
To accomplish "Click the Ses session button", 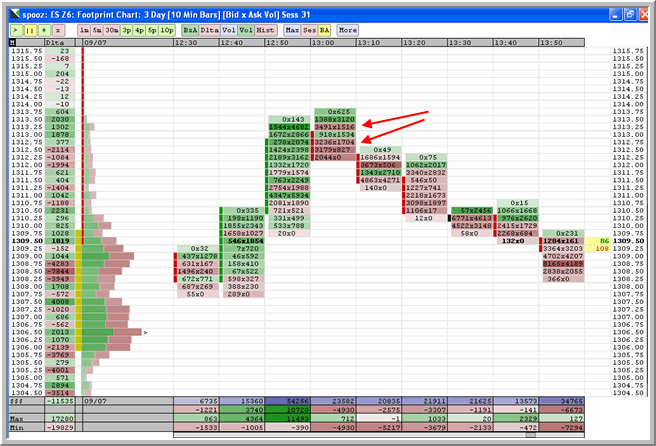I will click(x=308, y=30).
